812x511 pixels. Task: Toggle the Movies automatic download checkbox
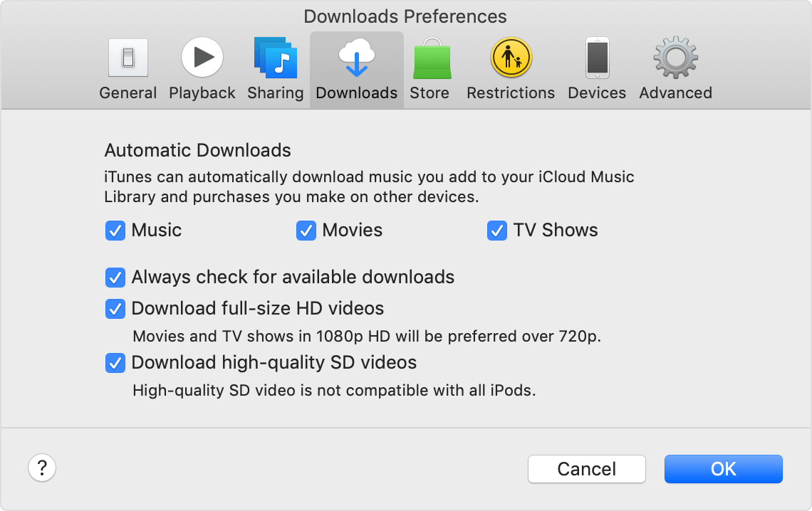tap(306, 231)
